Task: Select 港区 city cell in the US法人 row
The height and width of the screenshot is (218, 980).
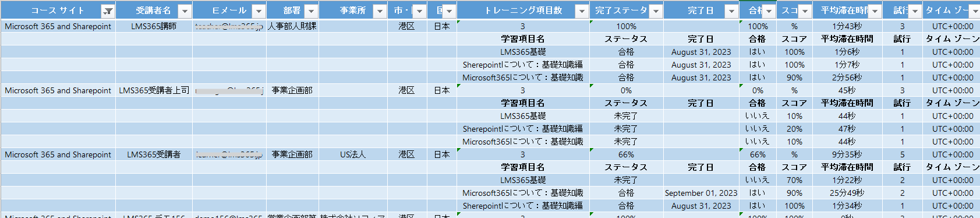Action: coord(406,154)
